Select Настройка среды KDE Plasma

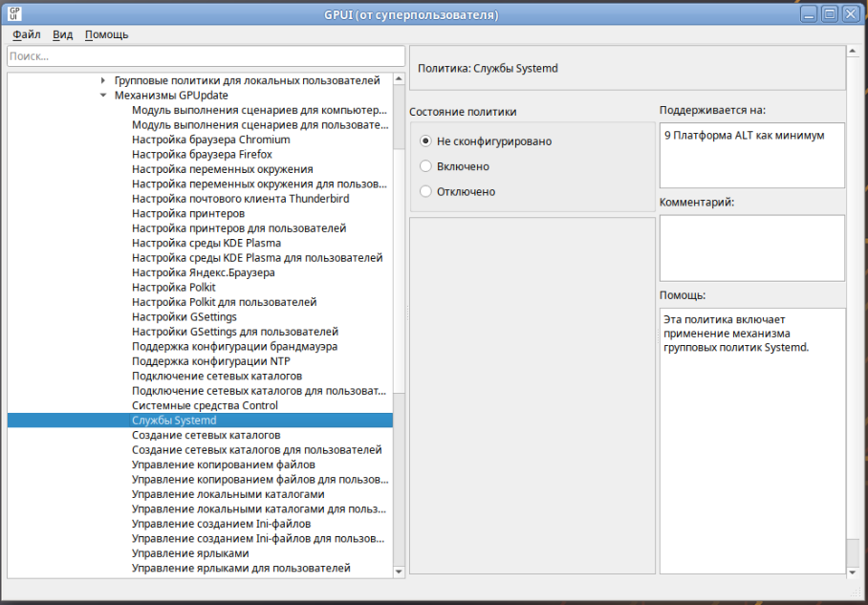coord(206,243)
